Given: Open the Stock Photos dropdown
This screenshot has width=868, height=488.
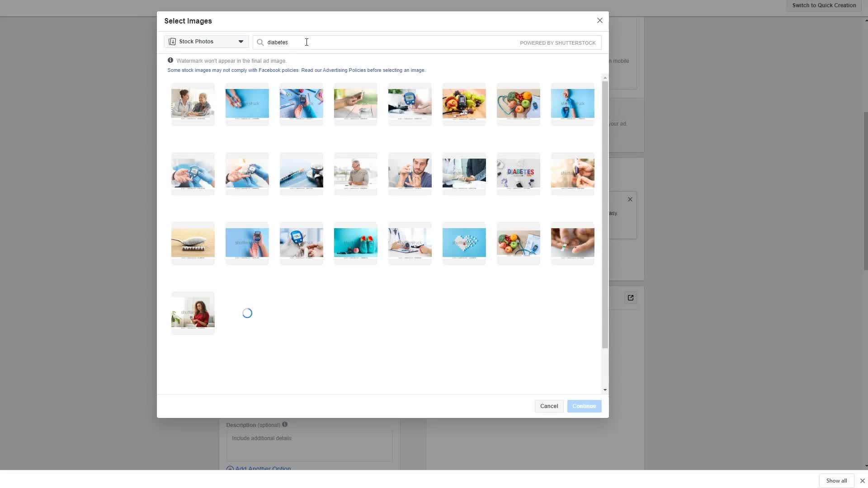Looking at the screenshot, I should tap(241, 42).
